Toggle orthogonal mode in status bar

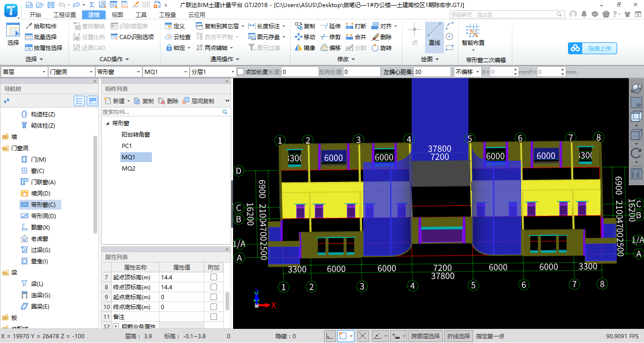pyautogui.click(x=330, y=336)
